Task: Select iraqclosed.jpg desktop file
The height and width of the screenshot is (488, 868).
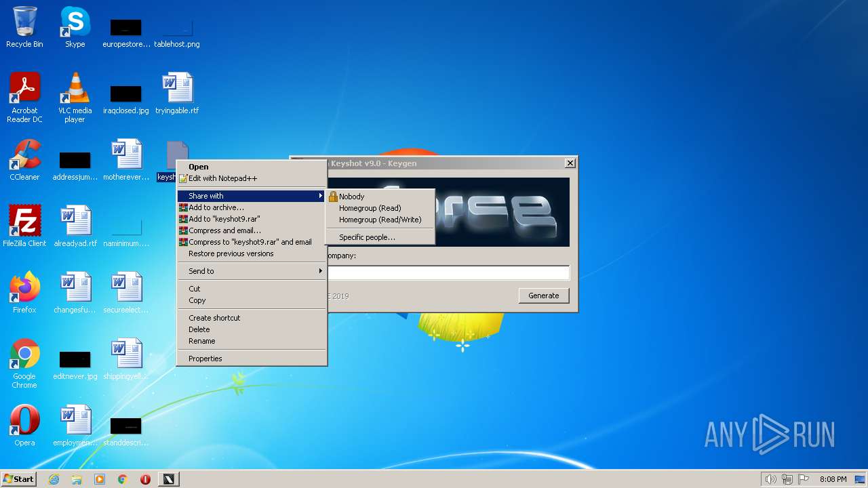Action: 126,99
